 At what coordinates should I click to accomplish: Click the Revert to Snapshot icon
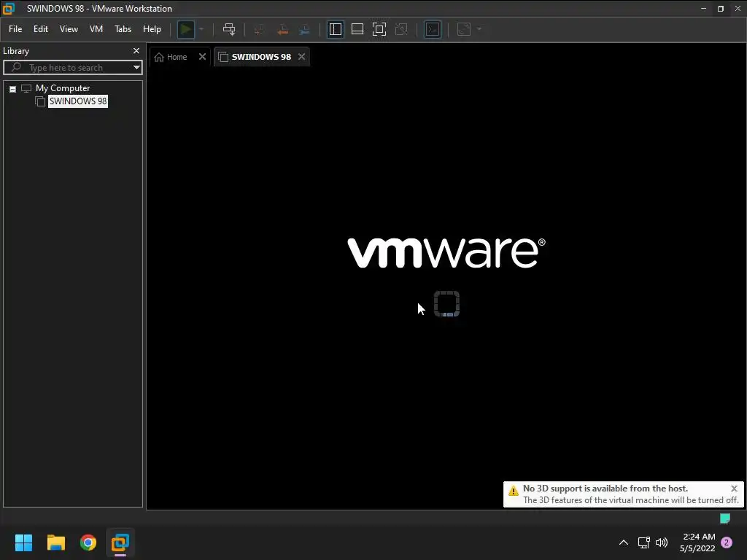(282, 29)
